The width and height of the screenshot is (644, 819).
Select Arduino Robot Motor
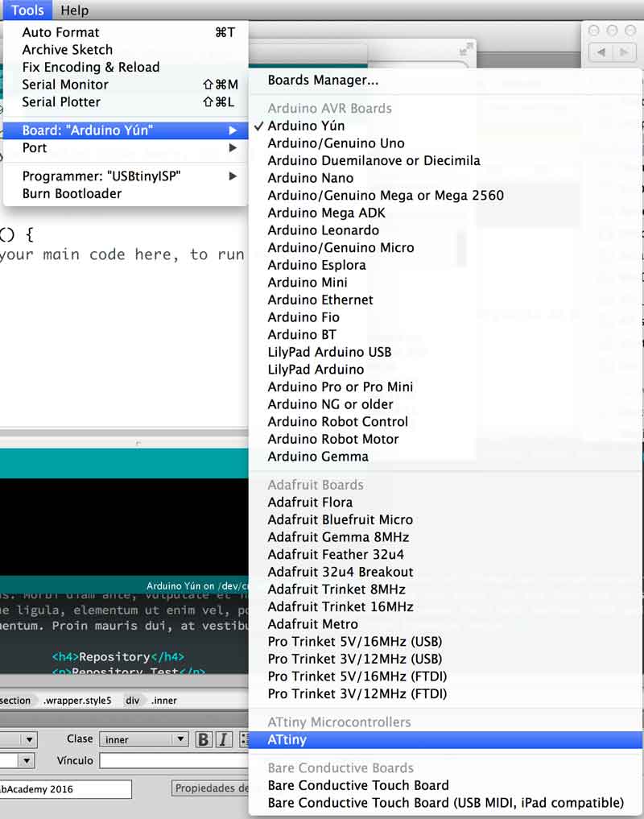pos(445,439)
